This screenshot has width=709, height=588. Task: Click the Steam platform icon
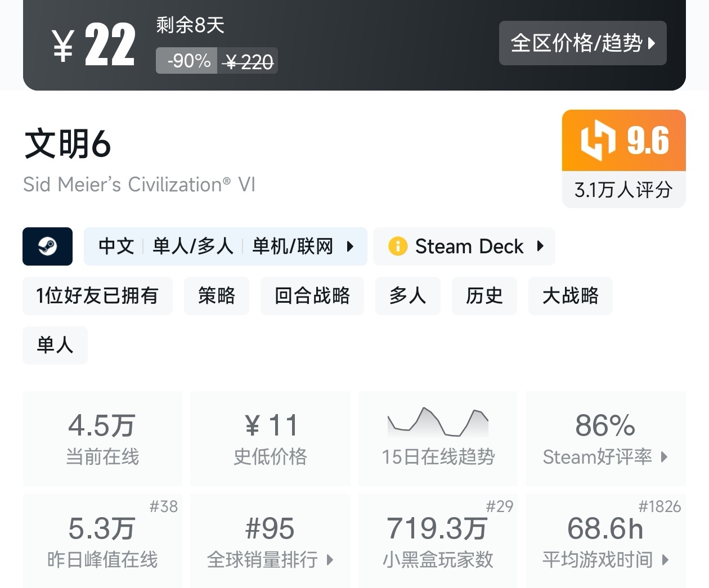[48, 246]
